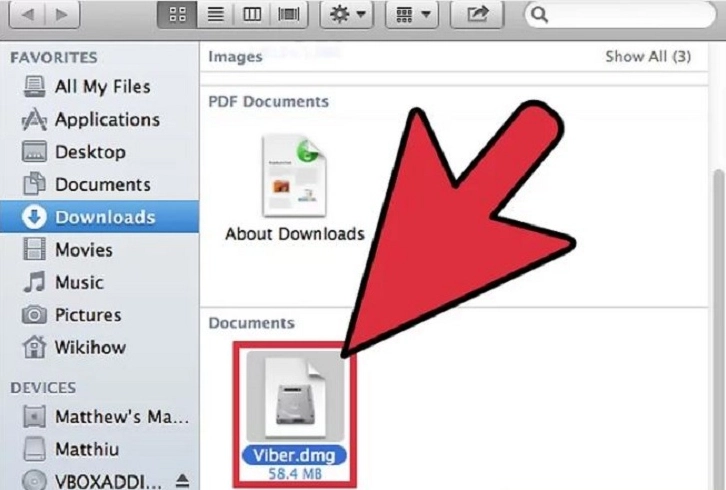The height and width of the screenshot is (490, 726).
Task: Click the Images section header
Action: click(x=235, y=57)
